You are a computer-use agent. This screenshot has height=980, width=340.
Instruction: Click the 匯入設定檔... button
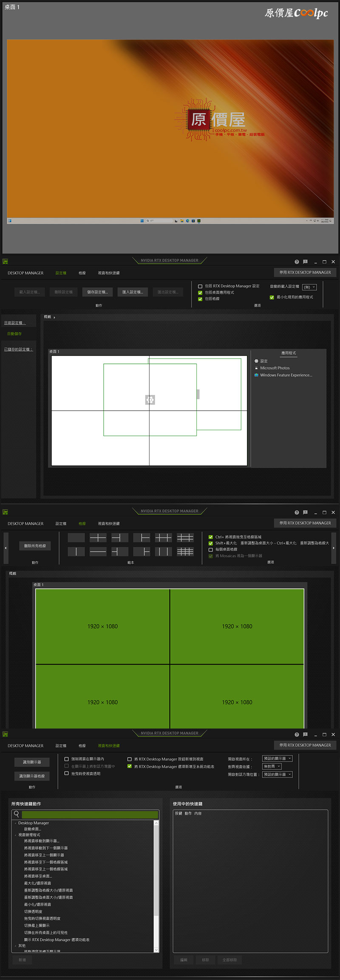tap(133, 292)
